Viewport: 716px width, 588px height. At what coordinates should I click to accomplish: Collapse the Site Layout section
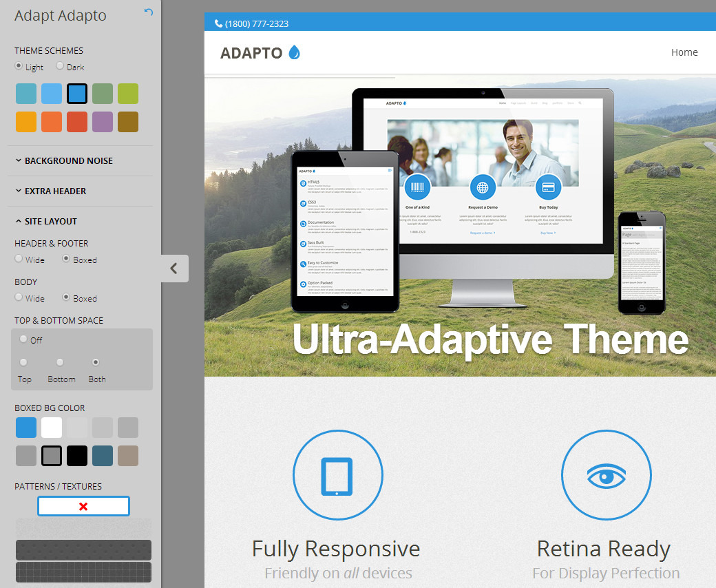tap(50, 221)
